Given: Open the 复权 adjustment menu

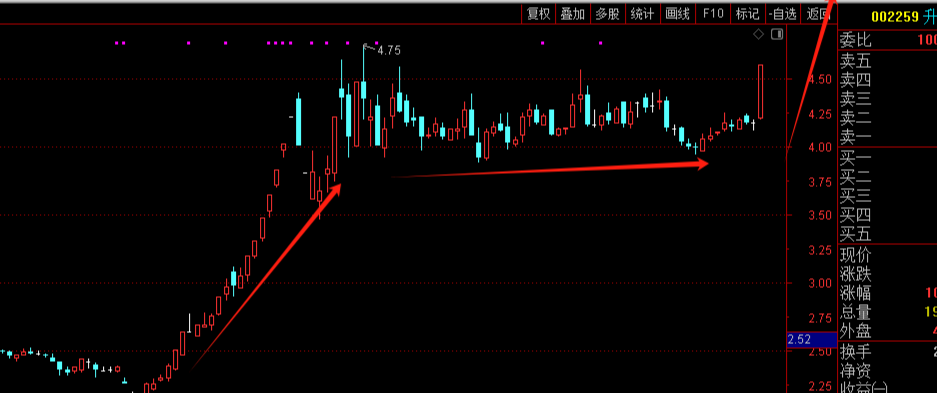Looking at the screenshot, I should (538, 14).
